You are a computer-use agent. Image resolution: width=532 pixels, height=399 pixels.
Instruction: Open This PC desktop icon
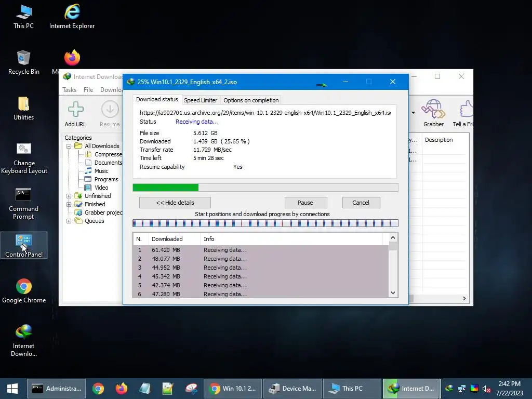[x=23, y=17]
